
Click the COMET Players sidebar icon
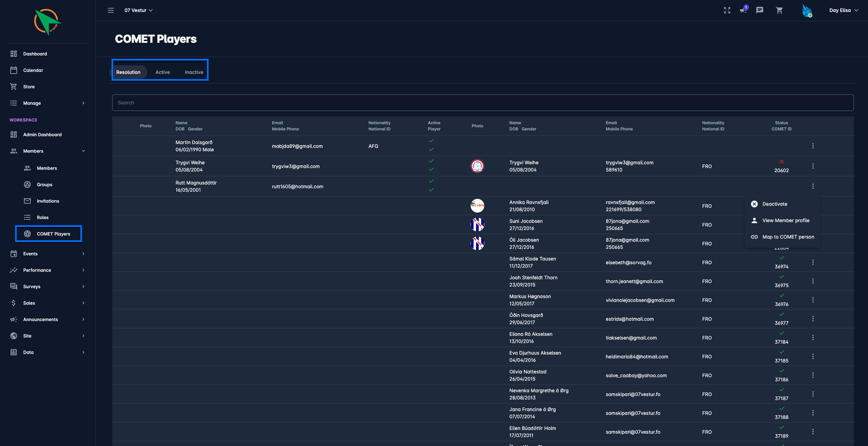point(27,234)
